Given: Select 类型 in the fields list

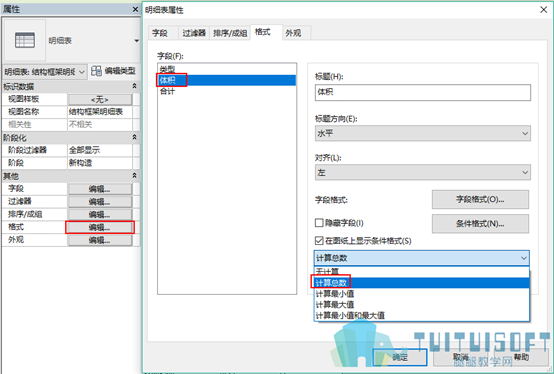Looking at the screenshot, I should tap(227, 69).
